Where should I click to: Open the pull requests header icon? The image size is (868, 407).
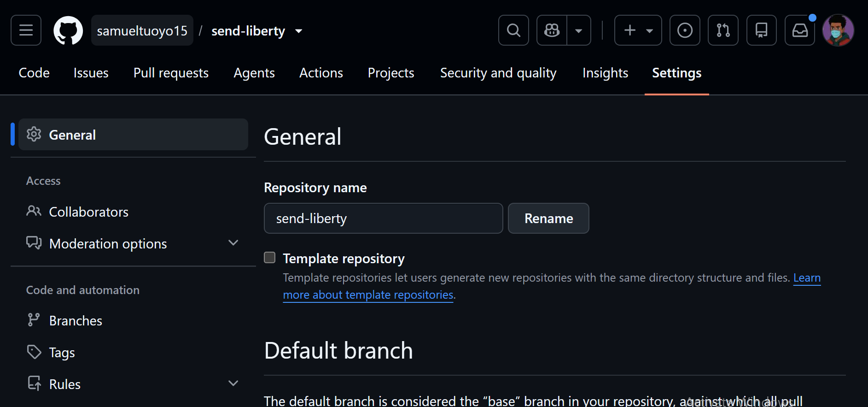click(x=723, y=30)
